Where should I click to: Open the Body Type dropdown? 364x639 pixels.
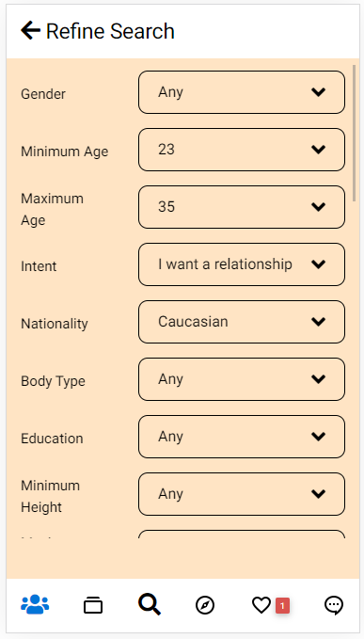pyautogui.click(x=242, y=379)
